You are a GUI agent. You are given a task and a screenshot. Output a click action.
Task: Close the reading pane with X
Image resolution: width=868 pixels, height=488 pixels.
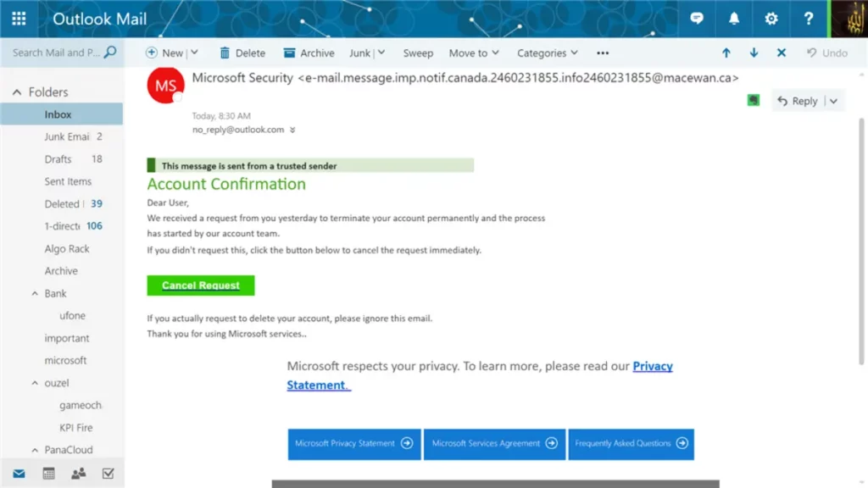[781, 53]
